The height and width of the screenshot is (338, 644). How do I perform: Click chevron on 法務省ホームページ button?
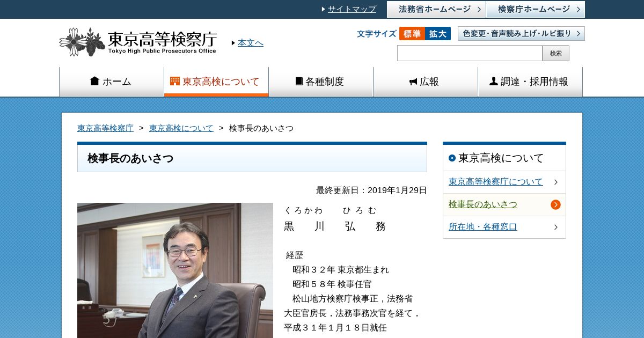coord(479,9)
